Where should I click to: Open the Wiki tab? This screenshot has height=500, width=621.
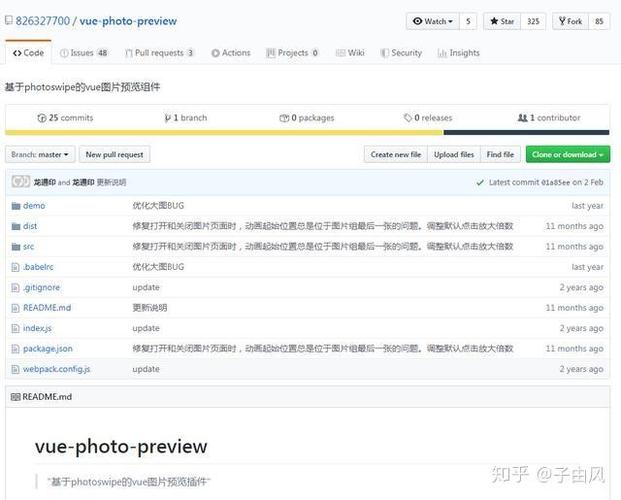pos(350,53)
